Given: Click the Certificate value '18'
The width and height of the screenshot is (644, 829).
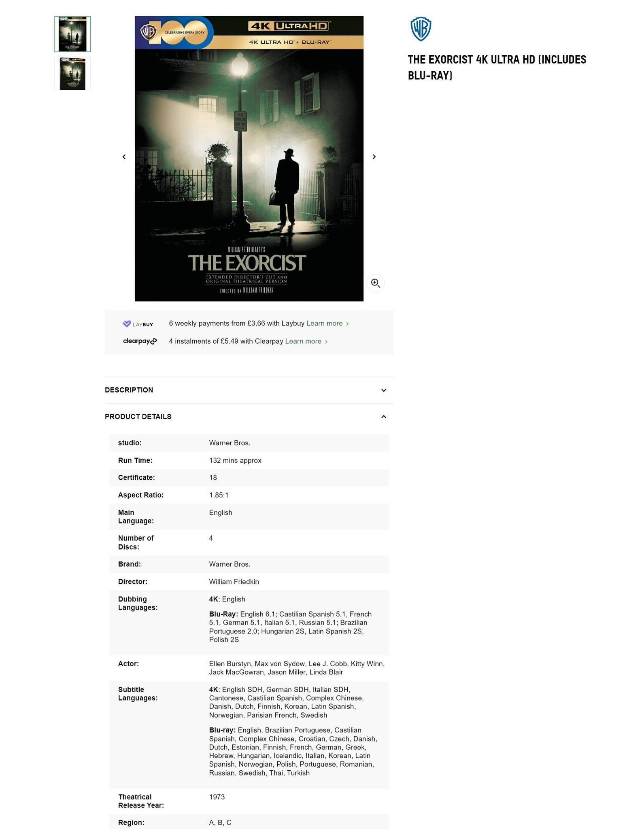Looking at the screenshot, I should (x=213, y=478).
